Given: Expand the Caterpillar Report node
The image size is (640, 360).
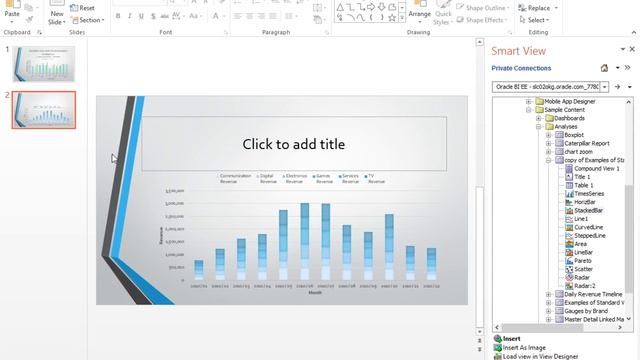Looking at the screenshot, I should 549,143.
